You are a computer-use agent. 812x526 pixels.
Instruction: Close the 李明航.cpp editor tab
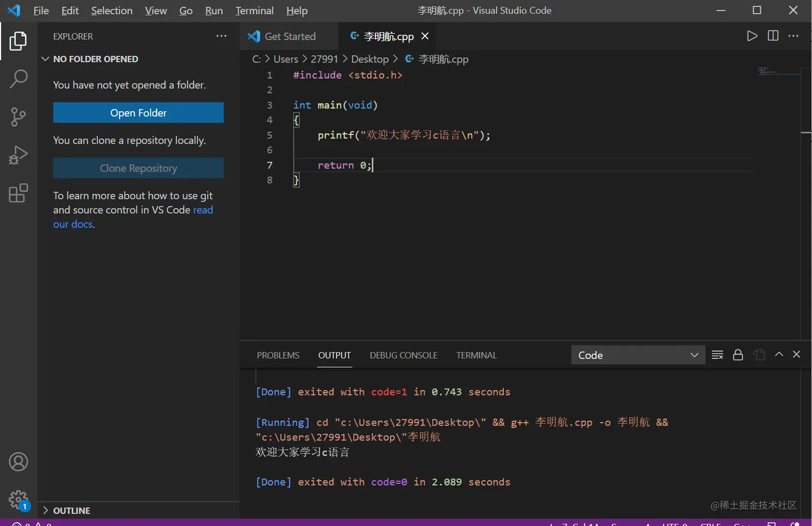coord(425,36)
